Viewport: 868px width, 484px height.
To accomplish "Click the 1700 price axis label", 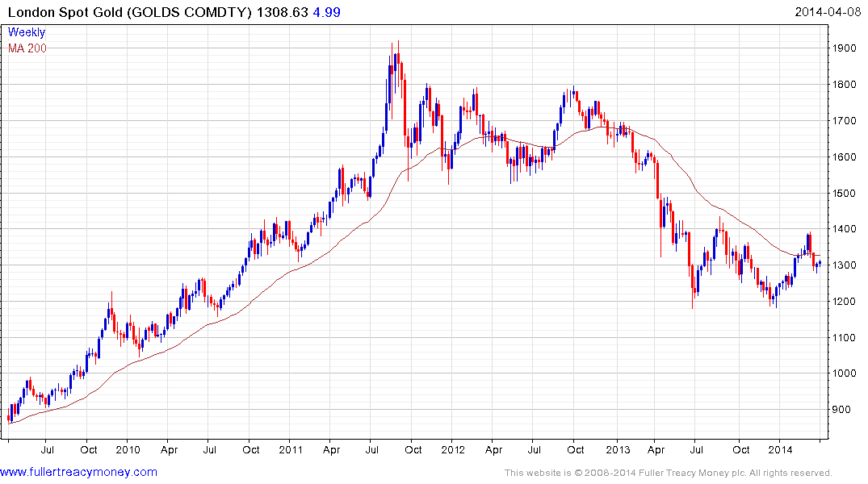I will [x=845, y=120].
